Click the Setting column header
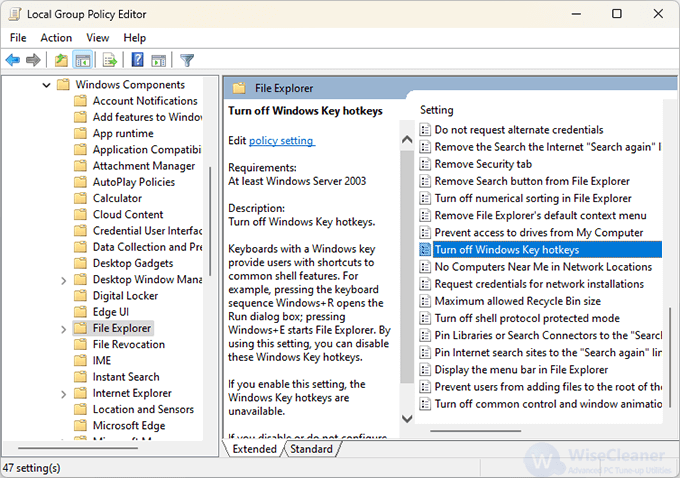This screenshot has height=478, width=680. pyautogui.click(x=437, y=110)
